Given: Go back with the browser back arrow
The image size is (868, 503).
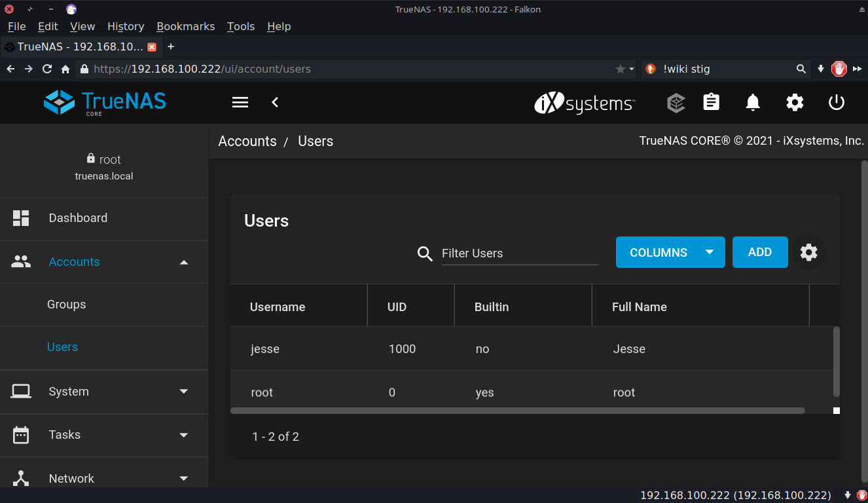Looking at the screenshot, I should 10,69.
